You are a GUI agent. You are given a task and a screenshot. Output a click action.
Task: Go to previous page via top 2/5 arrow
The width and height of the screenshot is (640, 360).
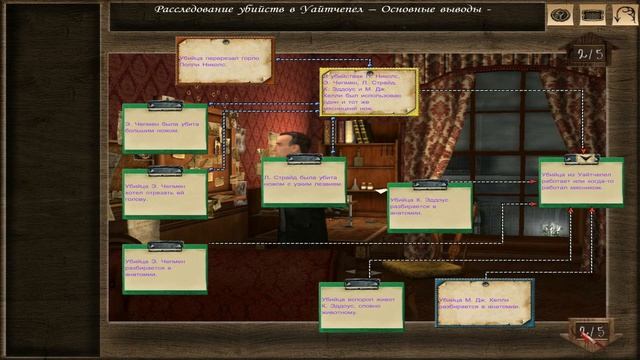pyautogui.click(x=589, y=52)
